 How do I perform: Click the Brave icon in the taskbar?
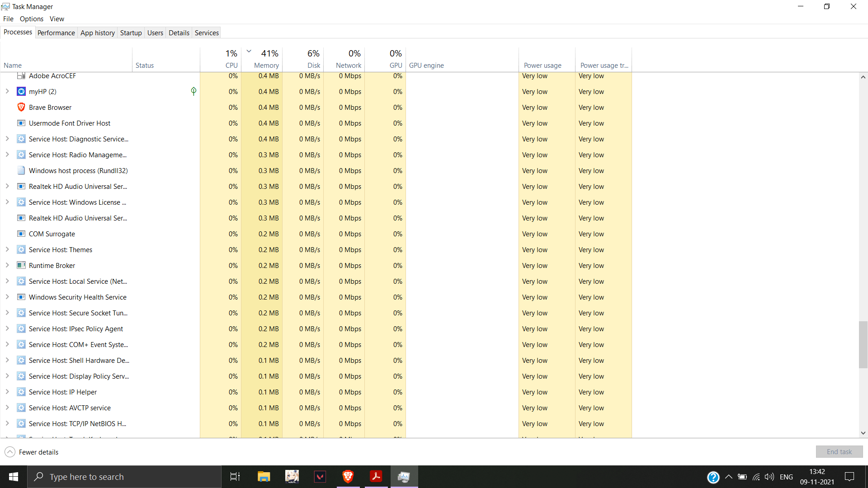348,477
